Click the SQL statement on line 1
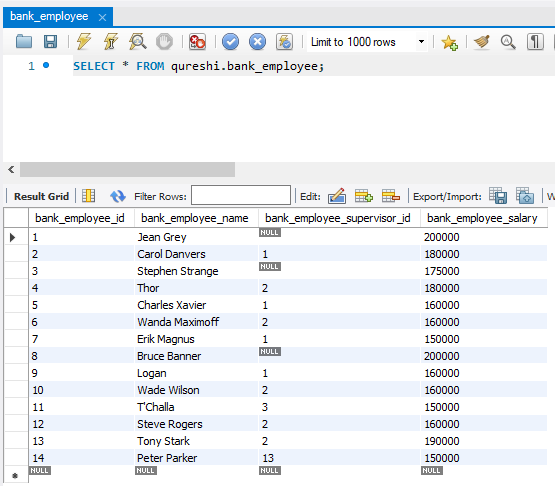The image size is (555, 486). [x=198, y=66]
